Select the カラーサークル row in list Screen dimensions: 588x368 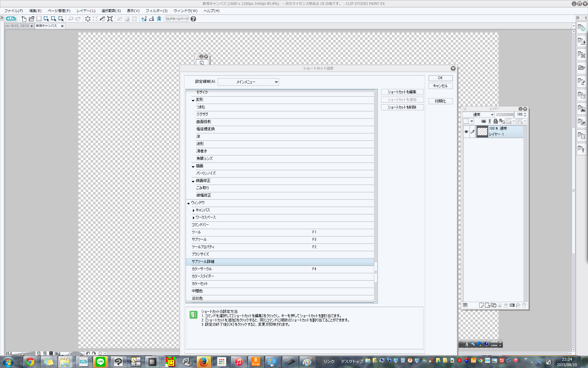point(202,269)
